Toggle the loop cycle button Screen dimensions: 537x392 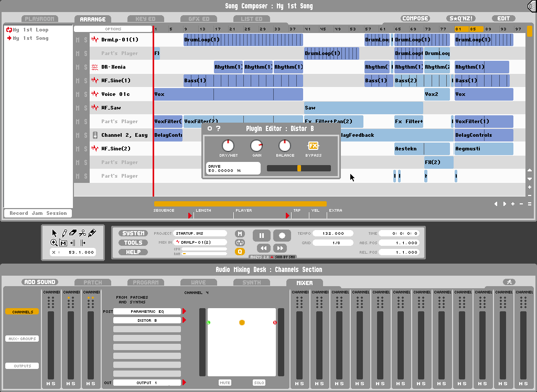[x=240, y=243]
